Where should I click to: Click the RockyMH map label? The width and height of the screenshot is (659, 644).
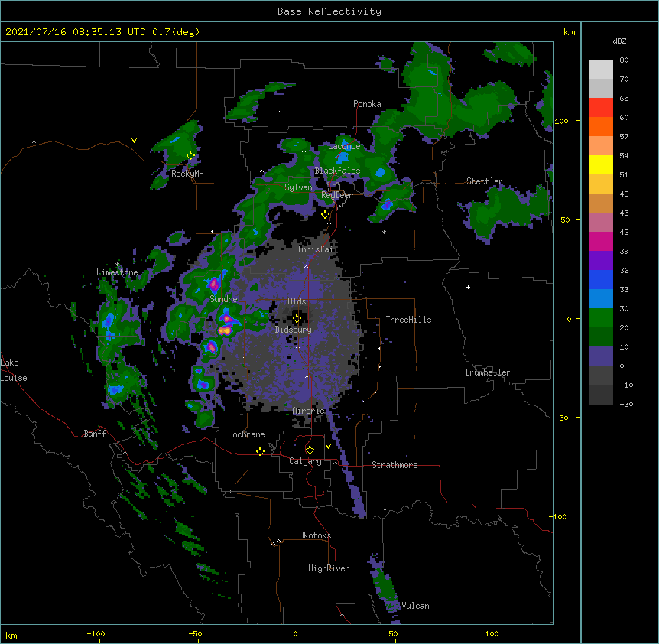click(187, 174)
